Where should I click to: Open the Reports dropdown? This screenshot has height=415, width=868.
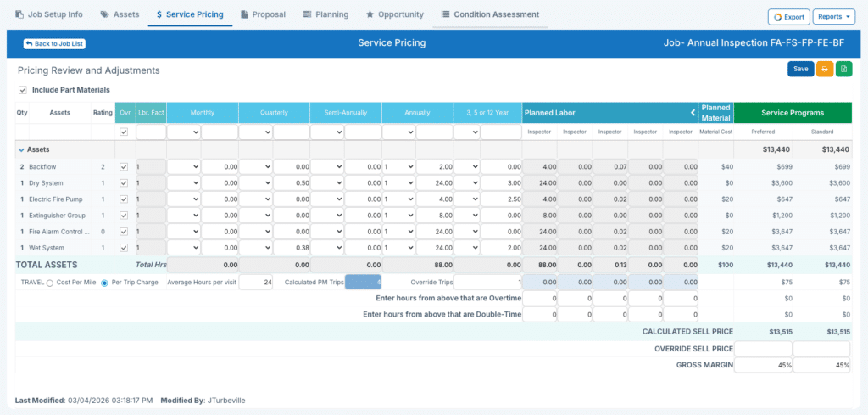833,17
